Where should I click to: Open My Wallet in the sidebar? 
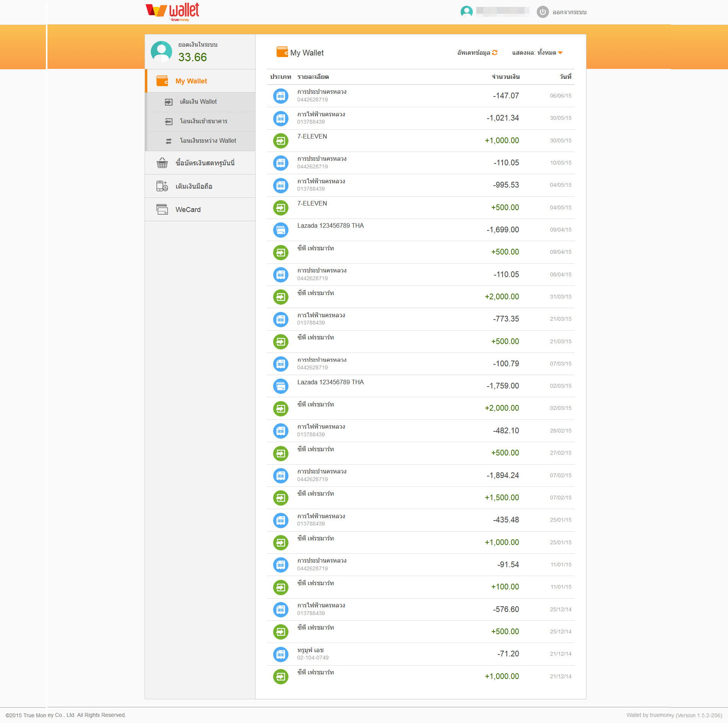pos(200,81)
